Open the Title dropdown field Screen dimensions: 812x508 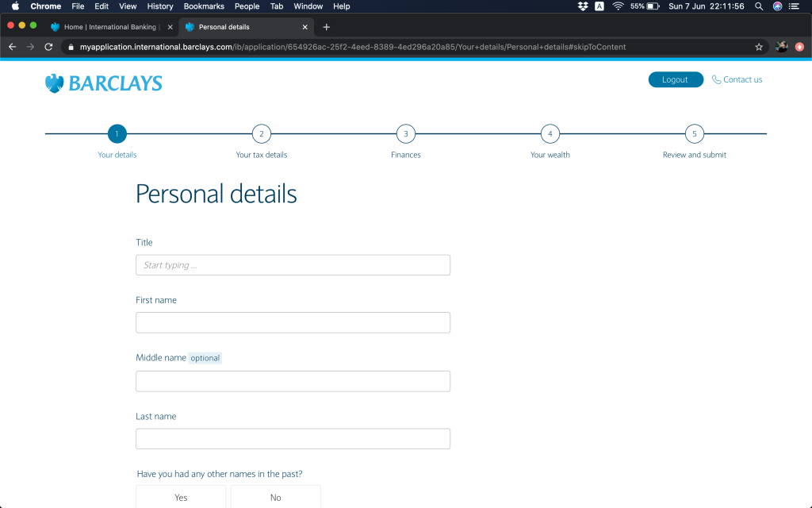[x=293, y=265]
